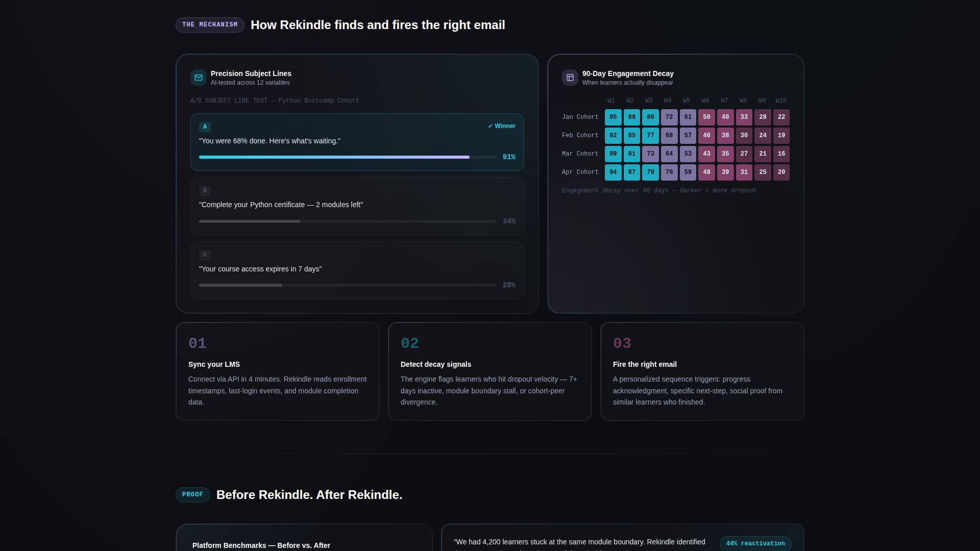
Task: Click 'Engagement decay over 90 days' caption
Action: click(x=659, y=191)
